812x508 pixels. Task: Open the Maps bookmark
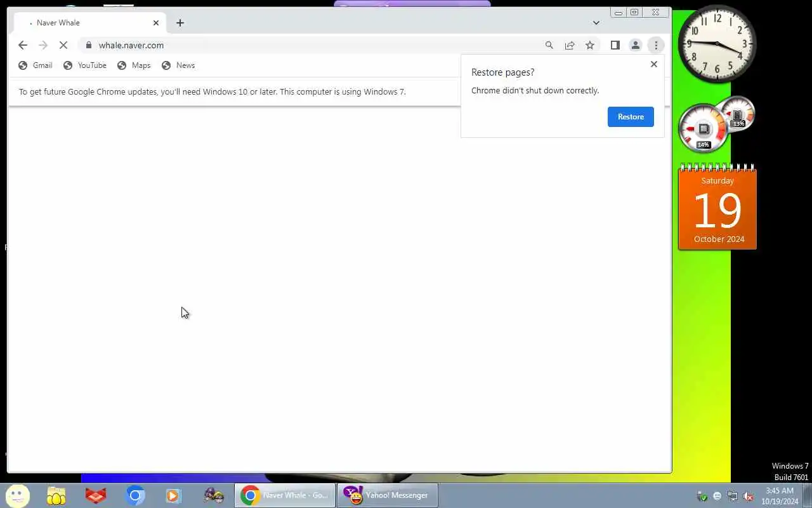(x=134, y=65)
